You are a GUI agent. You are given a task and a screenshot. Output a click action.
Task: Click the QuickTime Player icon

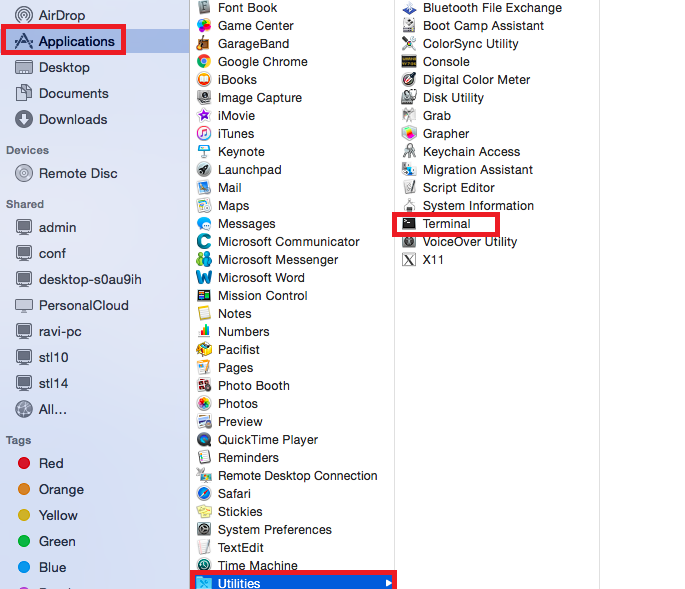tap(204, 440)
